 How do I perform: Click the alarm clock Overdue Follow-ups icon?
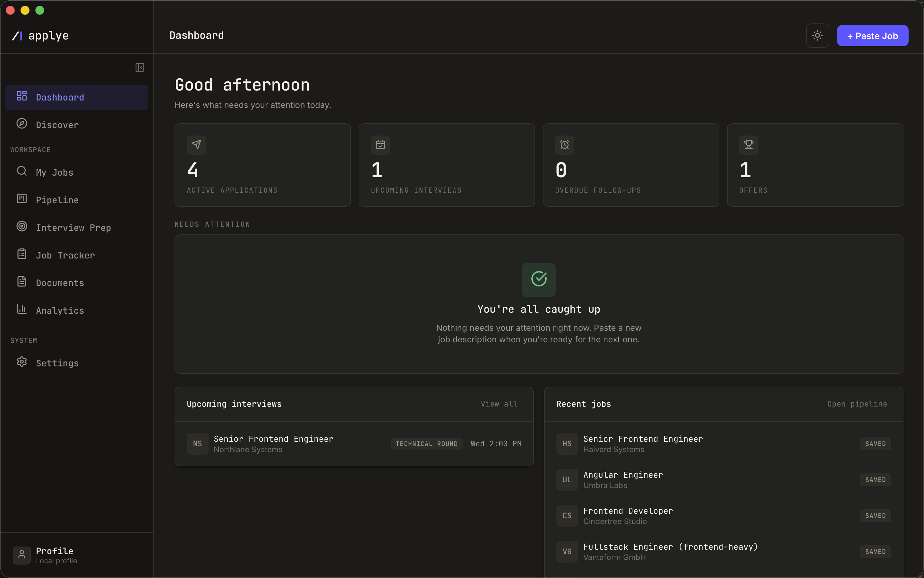(x=564, y=145)
